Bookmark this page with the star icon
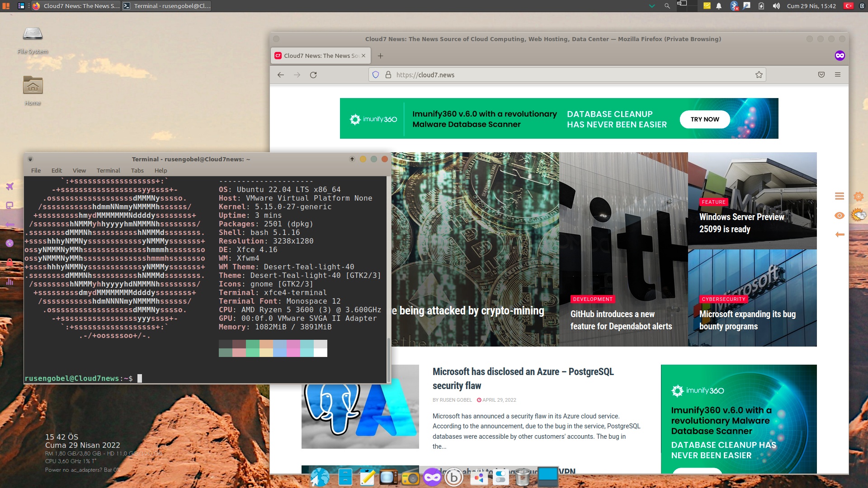The image size is (868, 488). (x=759, y=75)
